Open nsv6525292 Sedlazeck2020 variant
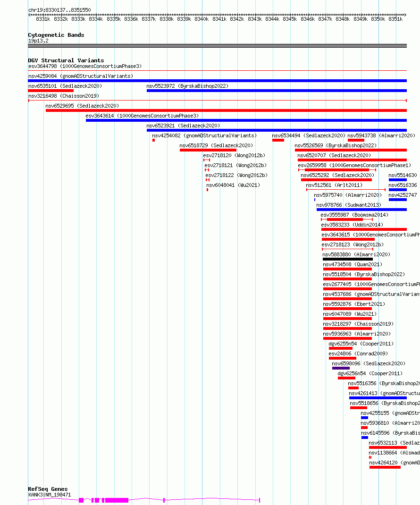This screenshot has width=420, height=505. click(x=337, y=175)
